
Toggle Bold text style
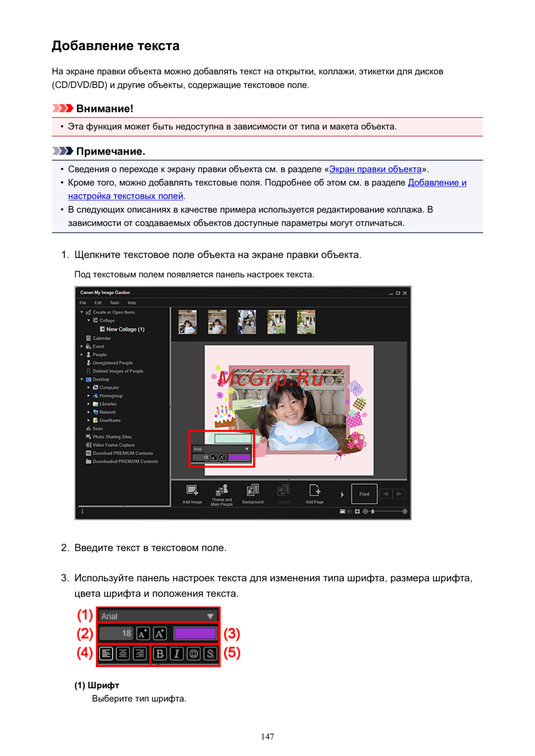coord(159,653)
